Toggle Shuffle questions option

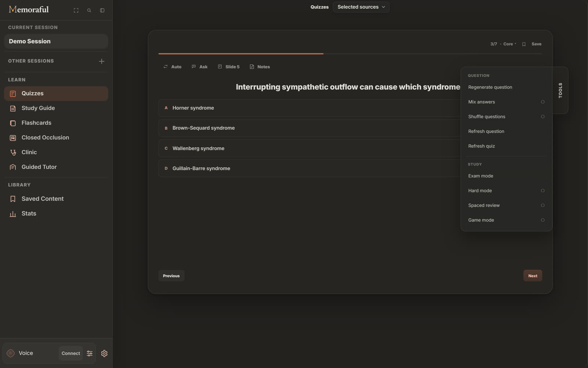(x=542, y=117)
